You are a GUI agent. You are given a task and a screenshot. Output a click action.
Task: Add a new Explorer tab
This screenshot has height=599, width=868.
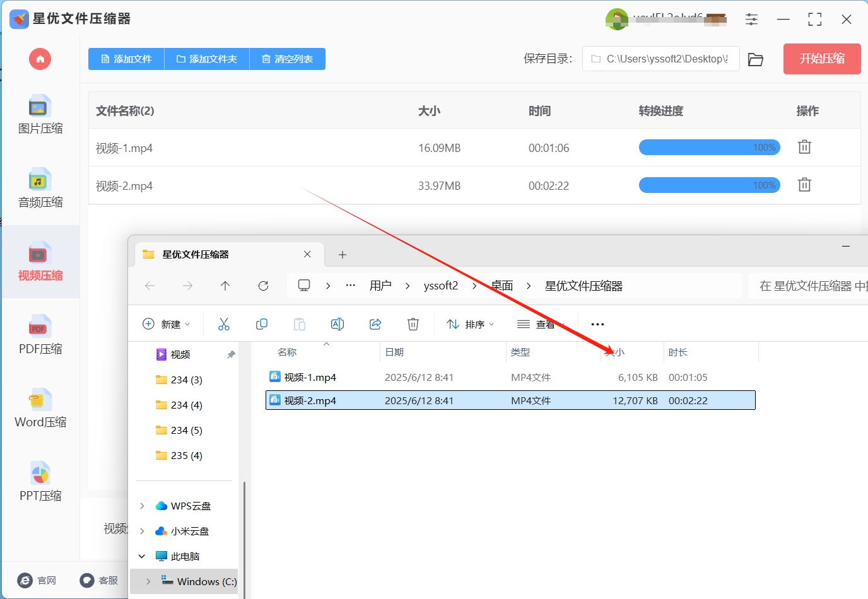coord(343,255)
